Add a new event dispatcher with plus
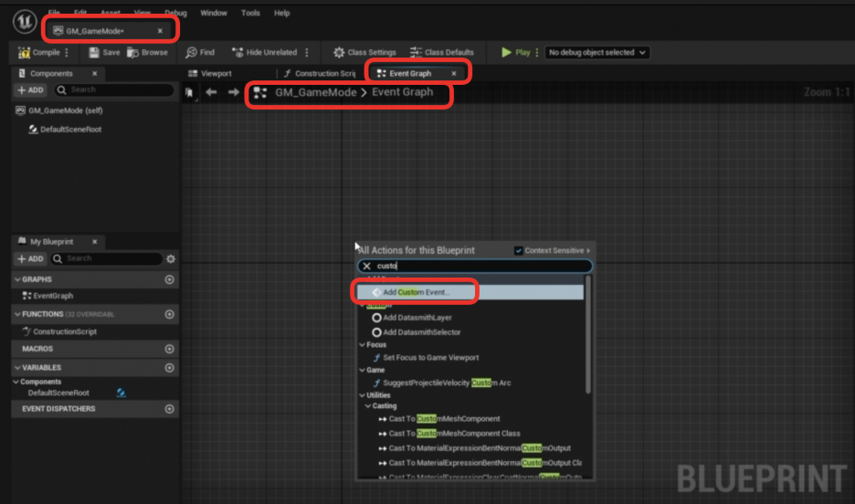Screen dimensions: 855x504 tap(170, 409)
